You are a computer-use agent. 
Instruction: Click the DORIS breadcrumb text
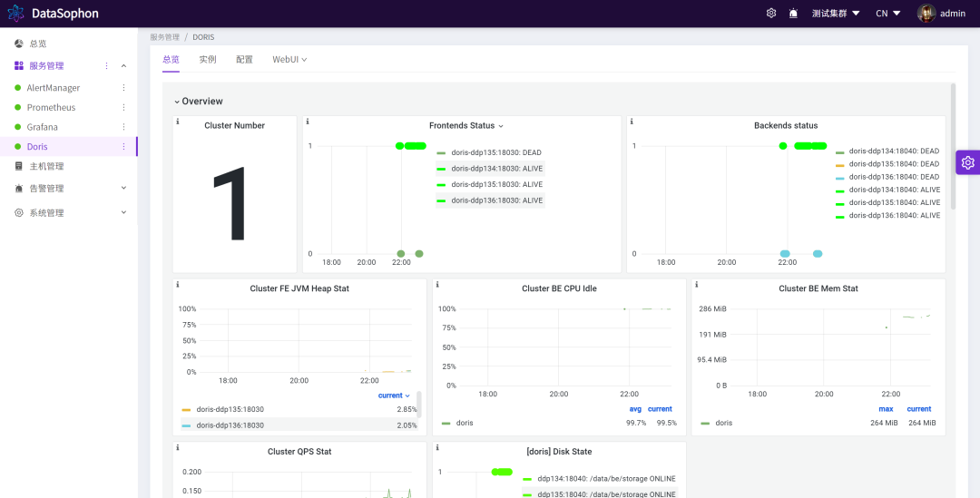click(203, 37)
